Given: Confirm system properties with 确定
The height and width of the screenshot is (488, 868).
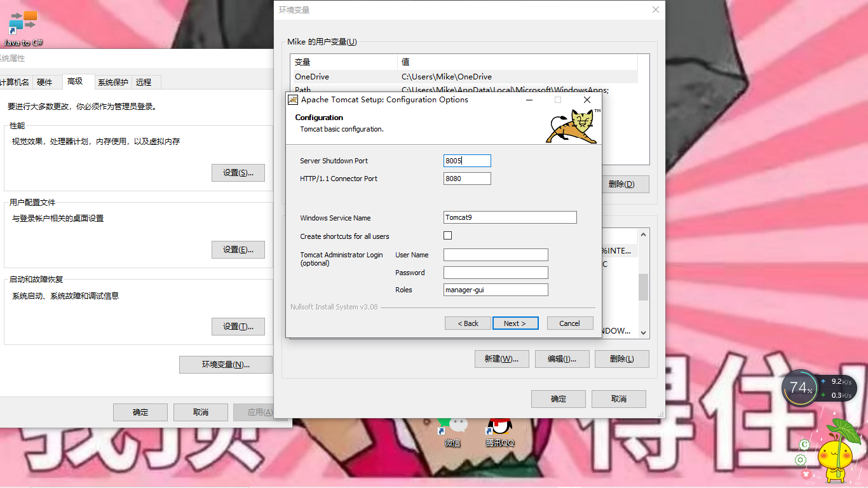Looking at the screenshot, I should pos(140,412).
